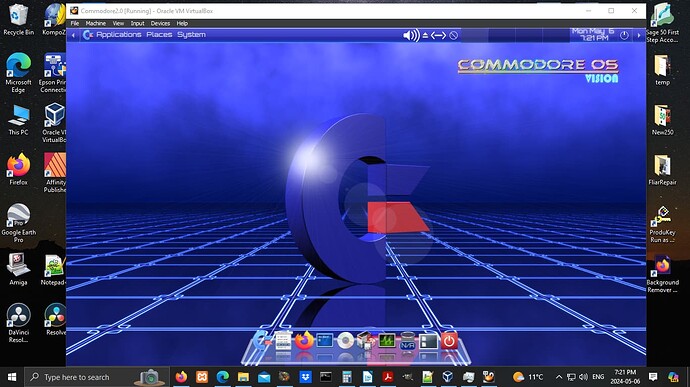The image size is (690, 387).
Task: Open the 11°C weather widget
Action: (x=528, y=377)
